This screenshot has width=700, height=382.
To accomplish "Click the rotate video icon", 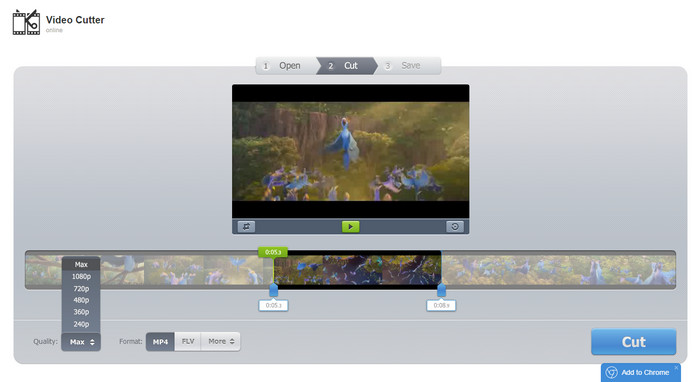I will click(455, 227).
